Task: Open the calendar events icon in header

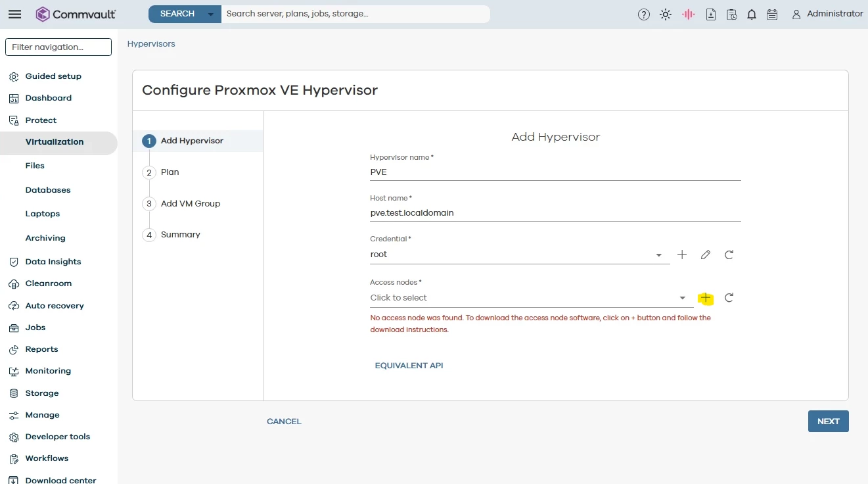Action: point(772,14)
